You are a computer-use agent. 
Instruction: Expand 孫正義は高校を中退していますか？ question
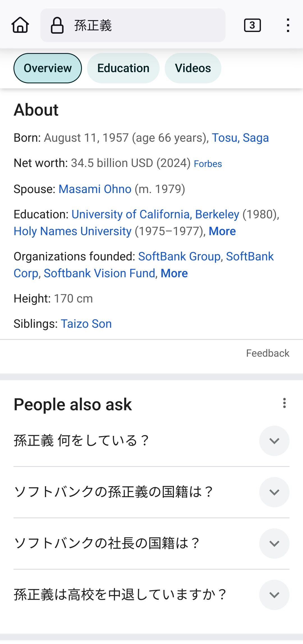274,595
